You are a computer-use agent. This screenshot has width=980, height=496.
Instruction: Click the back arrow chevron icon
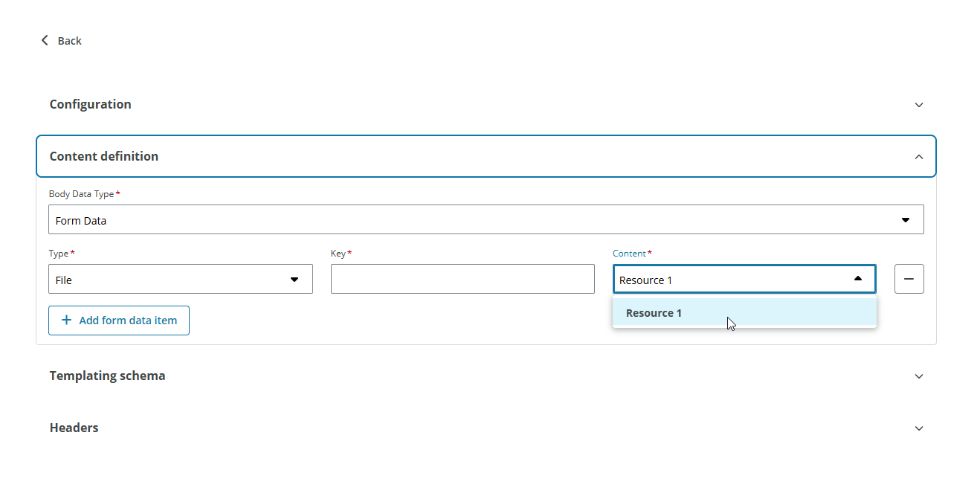45,40
